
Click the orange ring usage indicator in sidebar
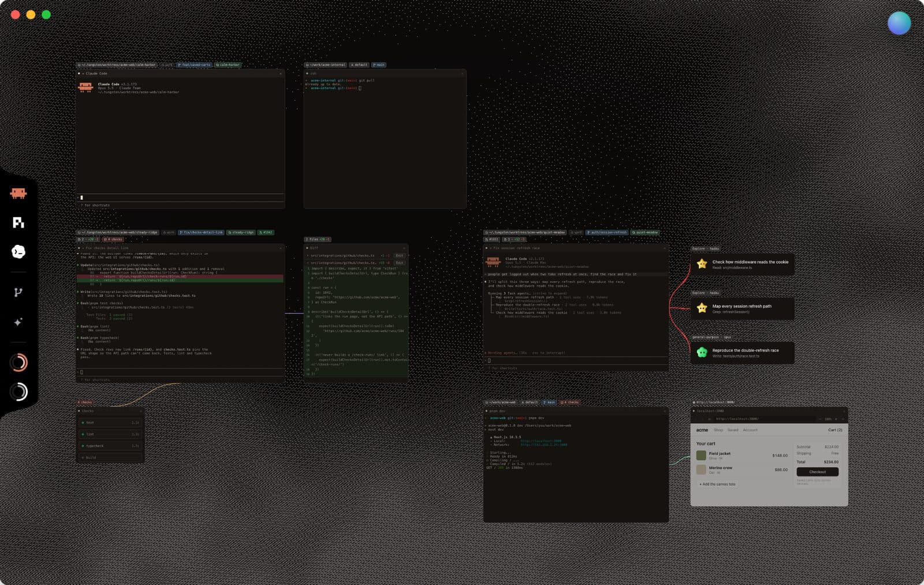coord(18,363)
